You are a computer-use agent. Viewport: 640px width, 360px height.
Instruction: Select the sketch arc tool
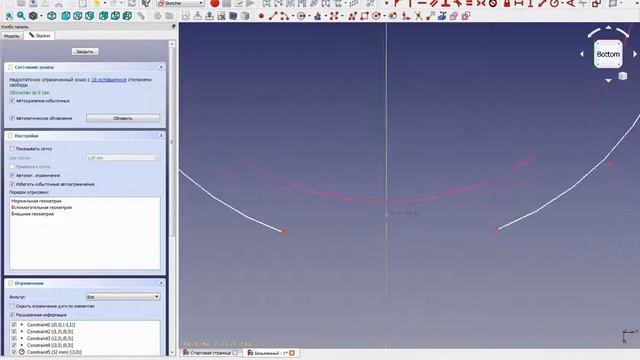coord(284,16)
